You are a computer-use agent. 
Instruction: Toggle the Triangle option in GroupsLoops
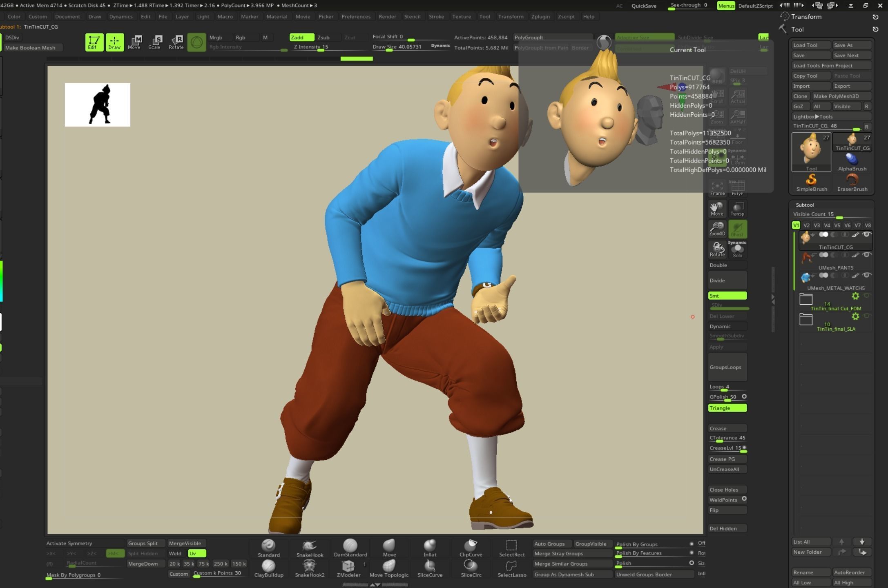727,408
